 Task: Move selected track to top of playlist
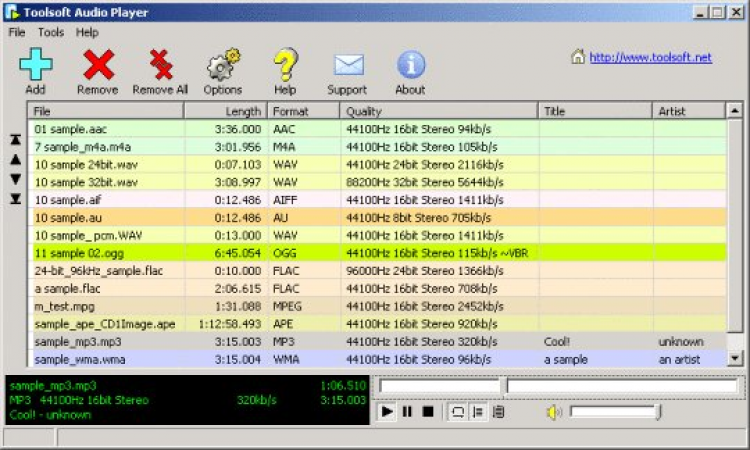tap(15, 140)
